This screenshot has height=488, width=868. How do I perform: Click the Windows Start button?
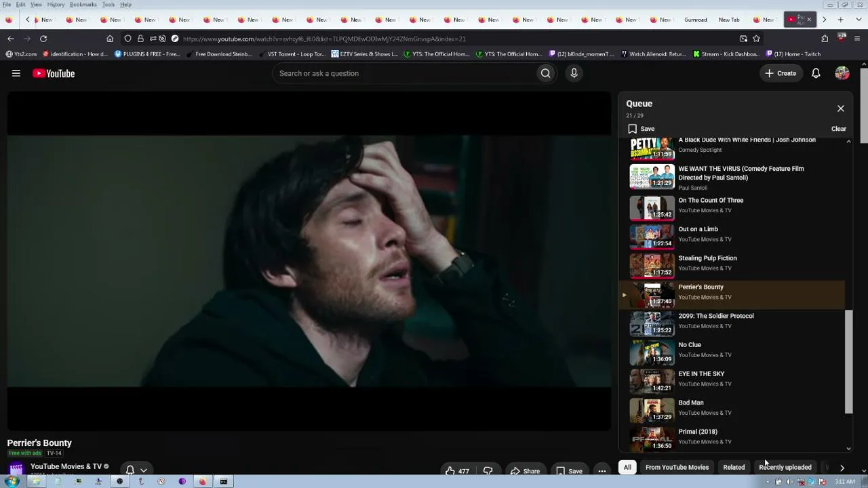[11, 482]
